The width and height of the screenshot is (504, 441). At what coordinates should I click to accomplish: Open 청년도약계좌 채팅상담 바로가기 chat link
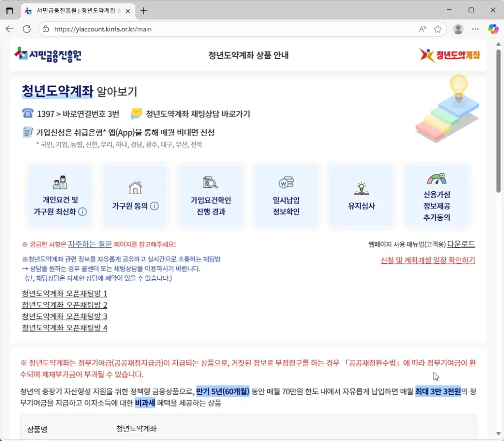(x=197, y=114)
